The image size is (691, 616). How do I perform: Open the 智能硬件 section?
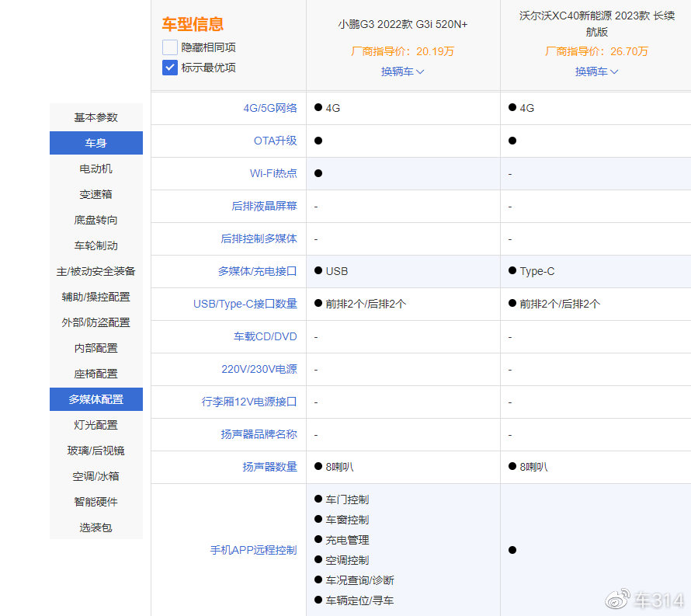pyautogui.click(x=95, y=501)
